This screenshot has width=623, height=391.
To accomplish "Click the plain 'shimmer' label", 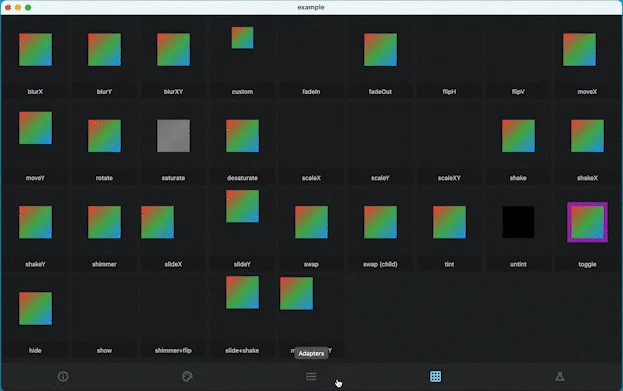I will (104, 264).
